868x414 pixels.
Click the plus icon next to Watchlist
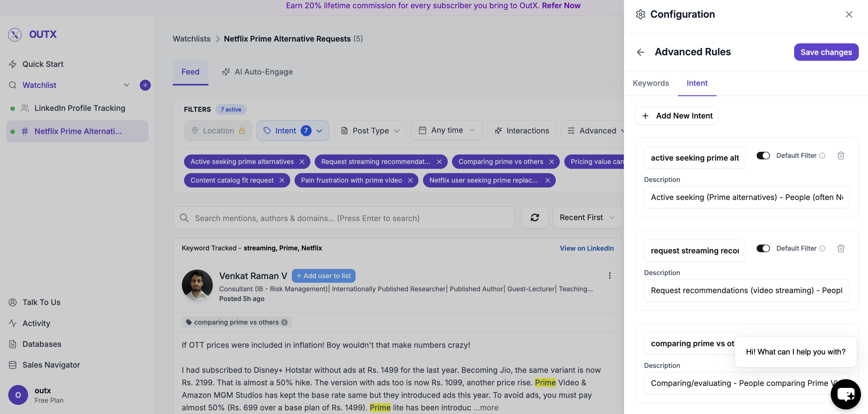(x=145, y=85)
